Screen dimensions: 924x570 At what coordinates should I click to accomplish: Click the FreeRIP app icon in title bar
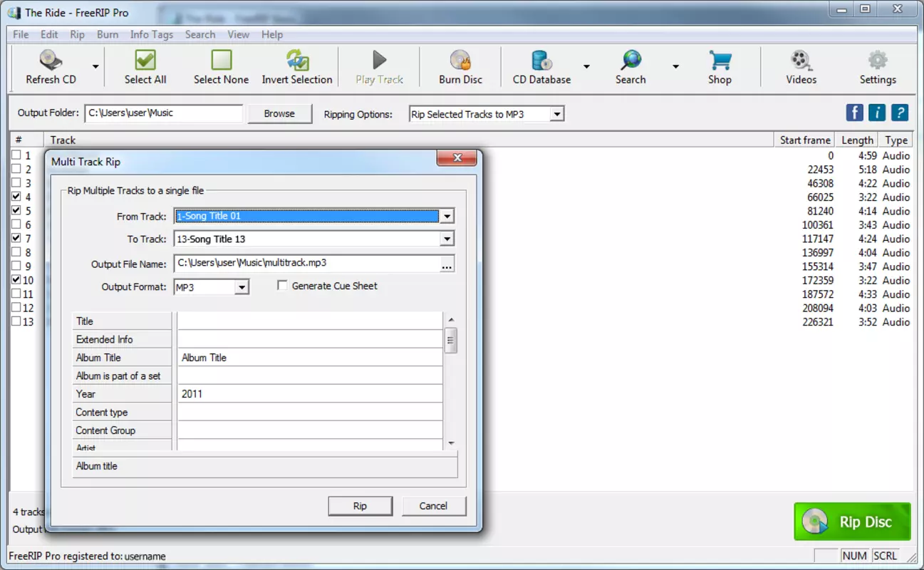(14, 12)
